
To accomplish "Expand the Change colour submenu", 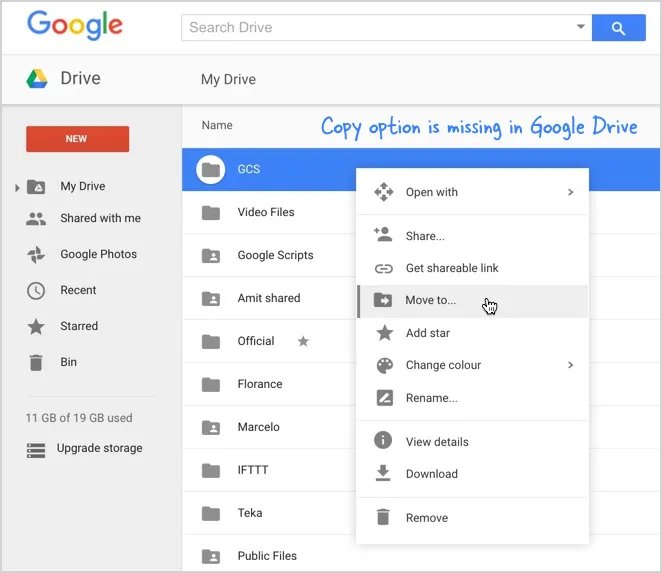I will click(x=570, y=365).
